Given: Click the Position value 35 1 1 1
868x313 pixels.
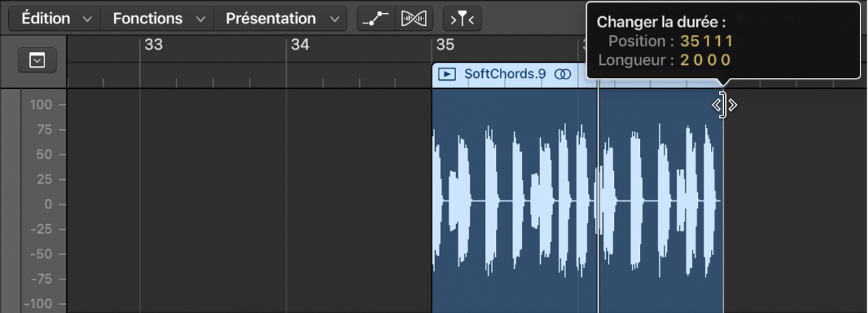Looking at the screenshot, I should pos(706,40).
